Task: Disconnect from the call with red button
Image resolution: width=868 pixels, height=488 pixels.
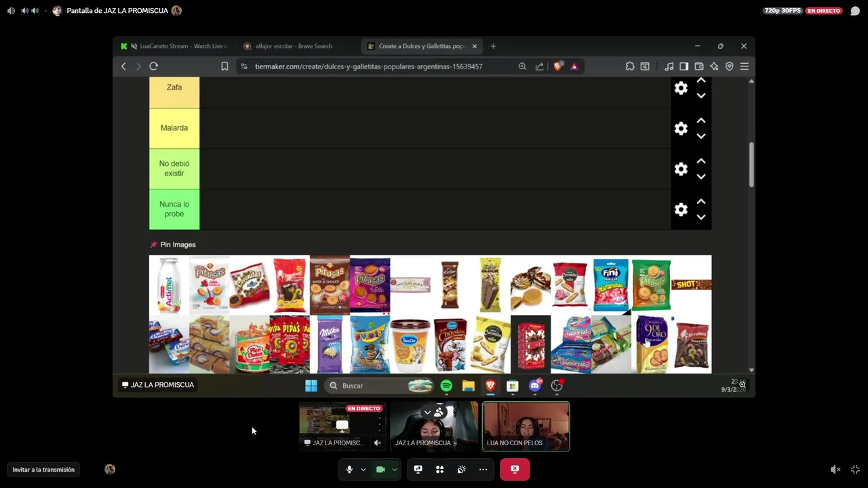Action: coord(515,469)
